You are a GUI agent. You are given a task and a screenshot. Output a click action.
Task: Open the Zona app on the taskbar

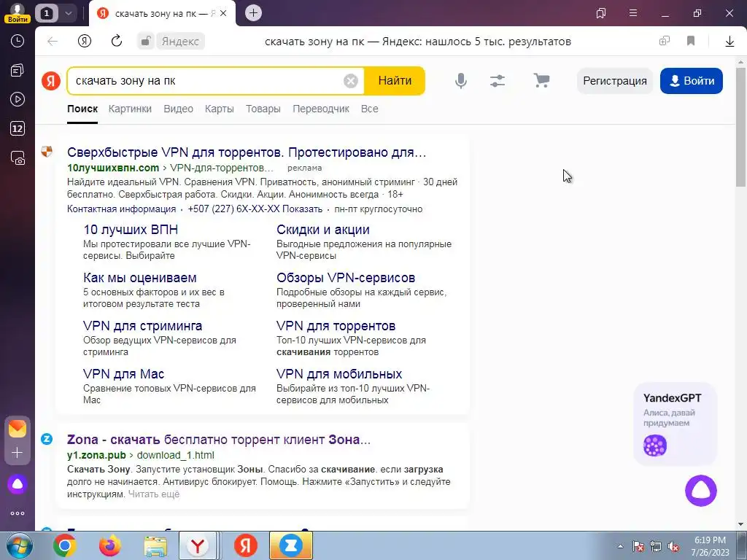point(291,545)
